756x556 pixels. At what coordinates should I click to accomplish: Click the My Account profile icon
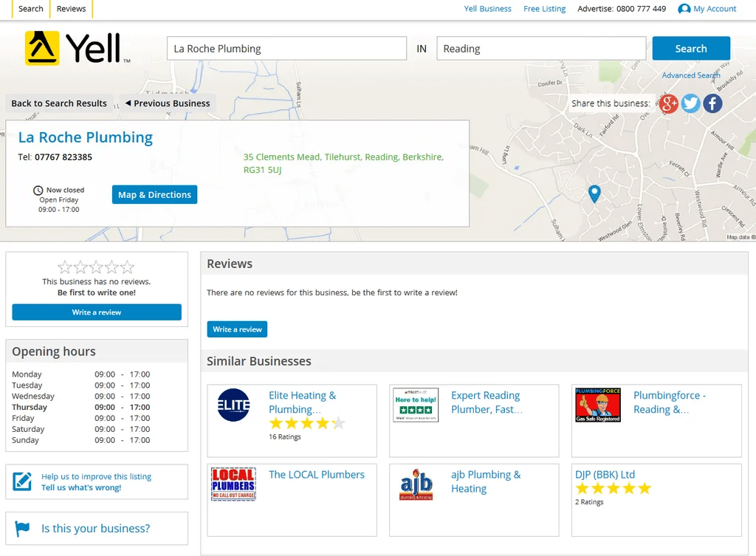coord(684,9)
